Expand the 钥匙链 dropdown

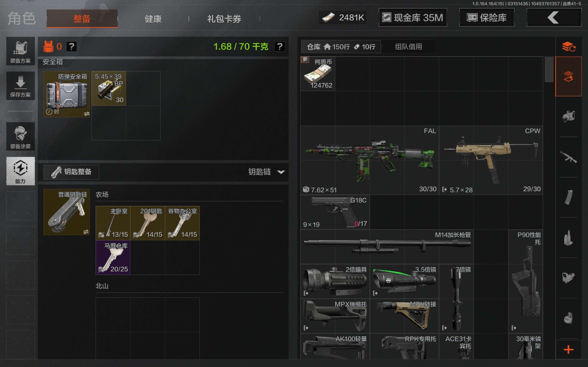pos(266,172)
